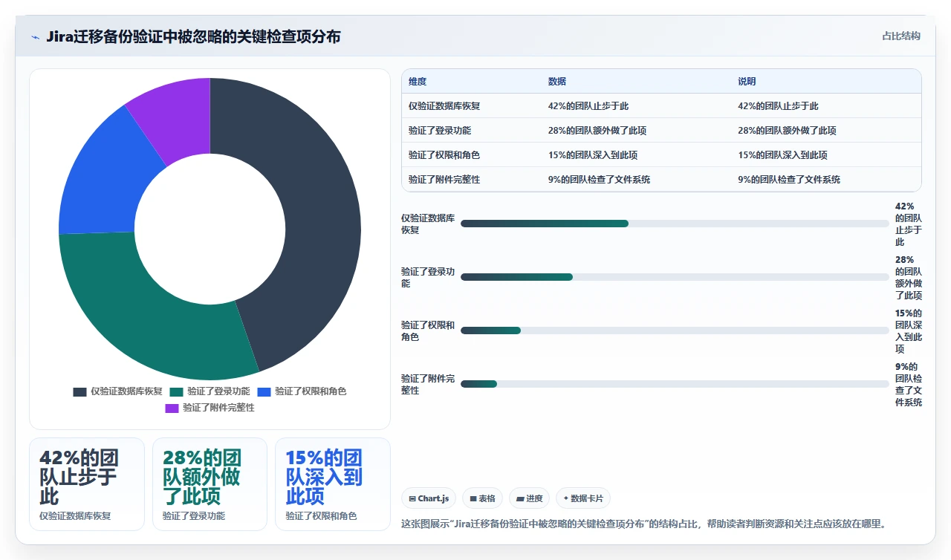
Task: Click the 占比结构 label in the header
Action: pos(900,36)
